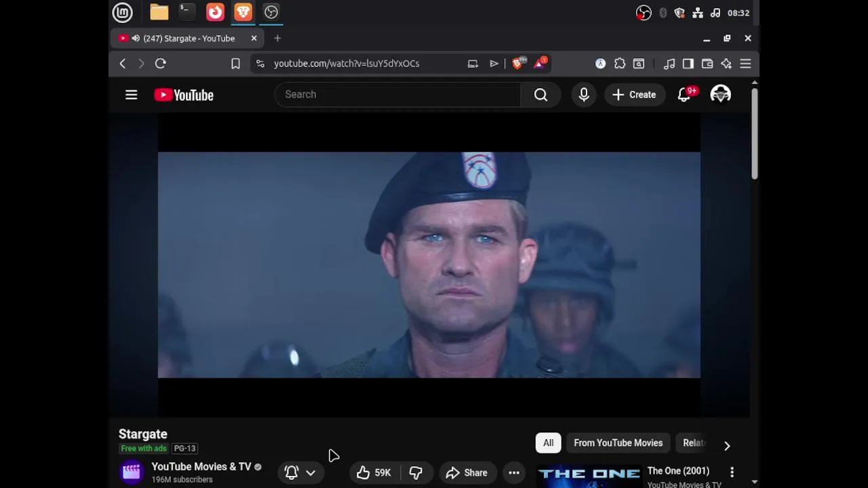Show the calendar from the 08:32 clock
Screen dimensions: 868x488
tap(738, 13)
